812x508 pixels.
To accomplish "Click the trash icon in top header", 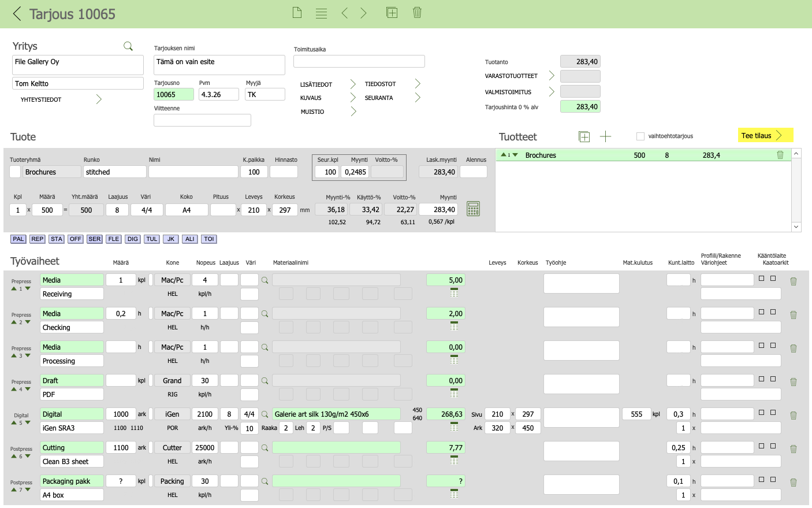I will pyautogui.click(x=417, y=13).
